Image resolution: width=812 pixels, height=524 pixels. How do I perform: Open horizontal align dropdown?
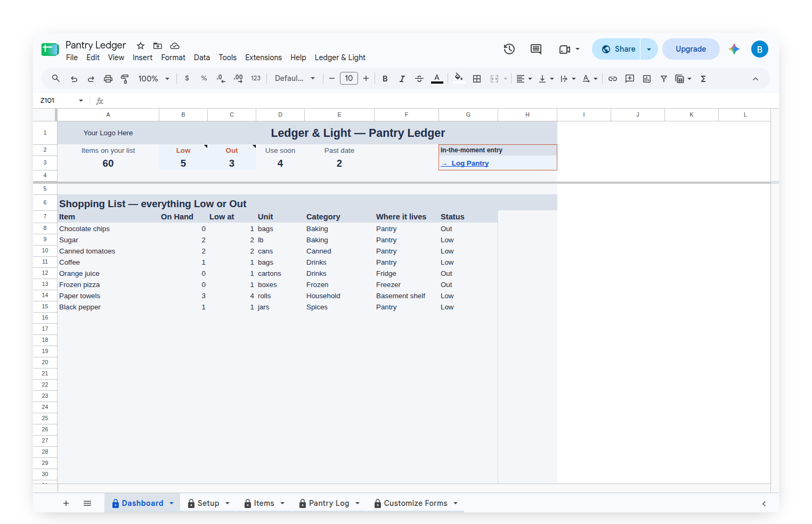pyautogui.click(x=524, y=79)
